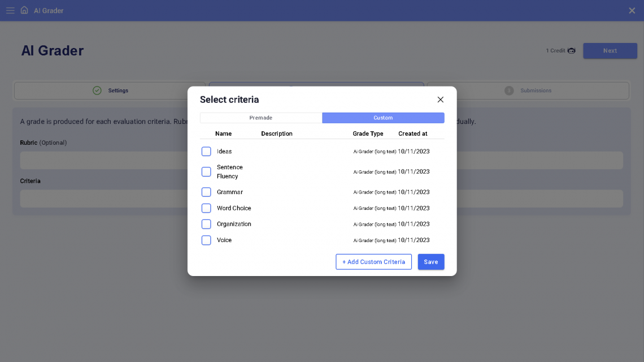The width and height of the screenshot is (644, 362).
Task: Click the home icon in top bar
Action: (24, 10)
